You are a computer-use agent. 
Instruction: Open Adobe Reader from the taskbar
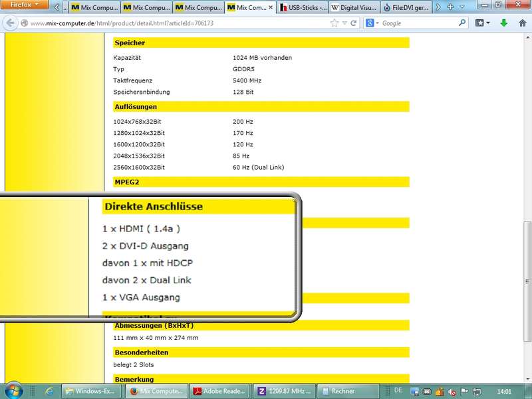[219, 391]
